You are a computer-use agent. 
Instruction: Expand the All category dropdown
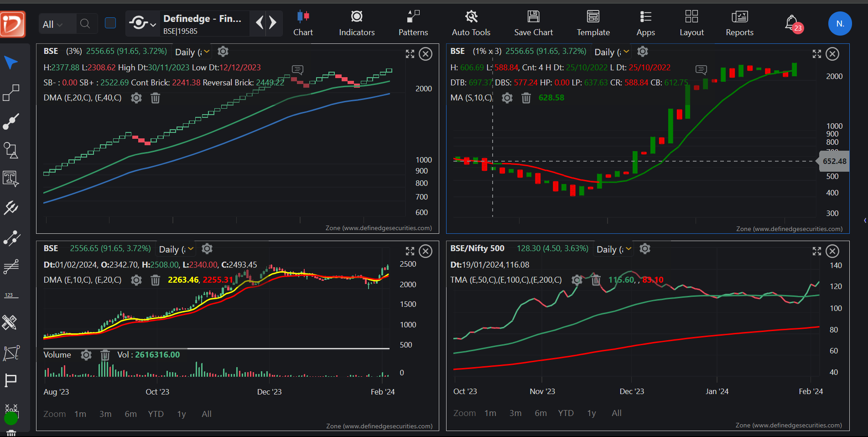click(53, 24)
